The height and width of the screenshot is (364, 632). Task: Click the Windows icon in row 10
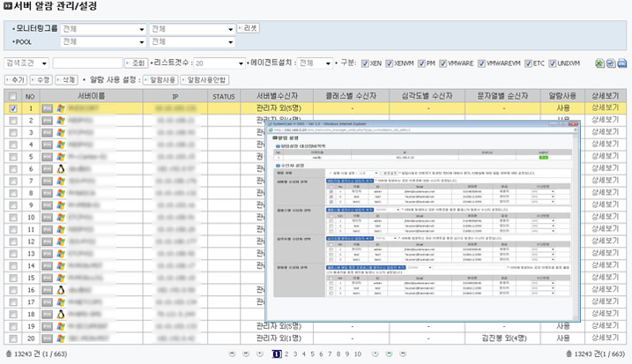[x=61, y=218]
